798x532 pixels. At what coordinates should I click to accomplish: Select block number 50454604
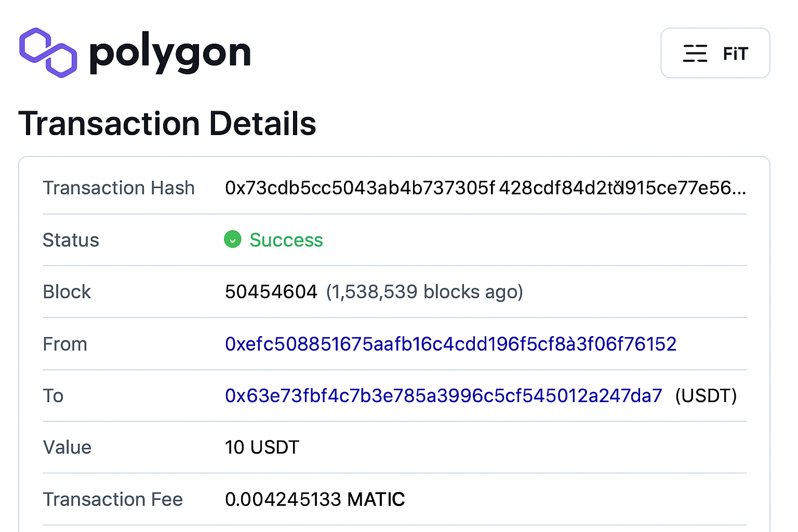[x=271, y=291]
